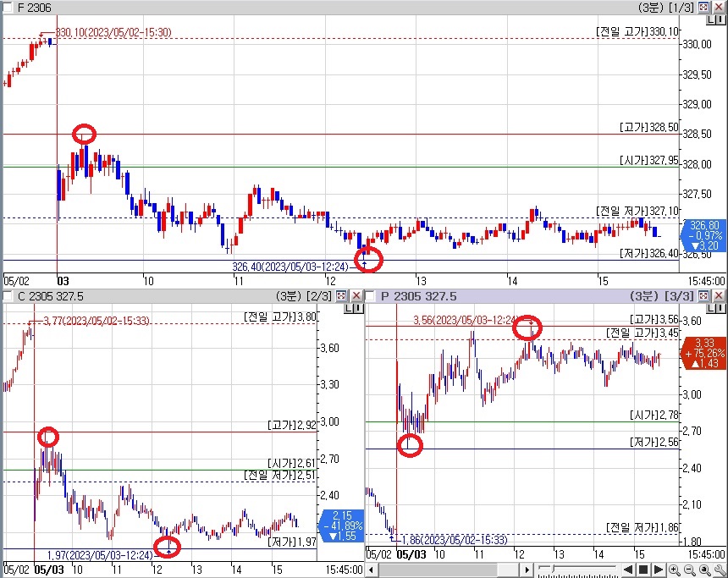Maximize the P 2305 327.5 chart pane
The width and height of the screenshot is (728, 578).
click(x=703, y=295)
